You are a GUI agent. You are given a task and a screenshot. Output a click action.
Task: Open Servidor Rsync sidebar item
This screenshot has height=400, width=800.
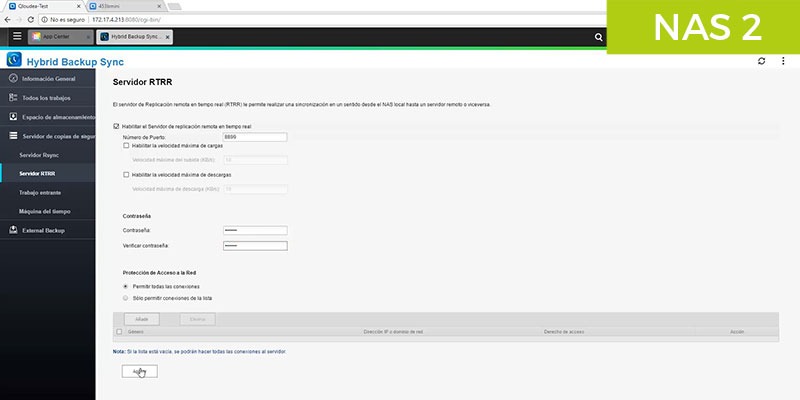tap(47, 155)
